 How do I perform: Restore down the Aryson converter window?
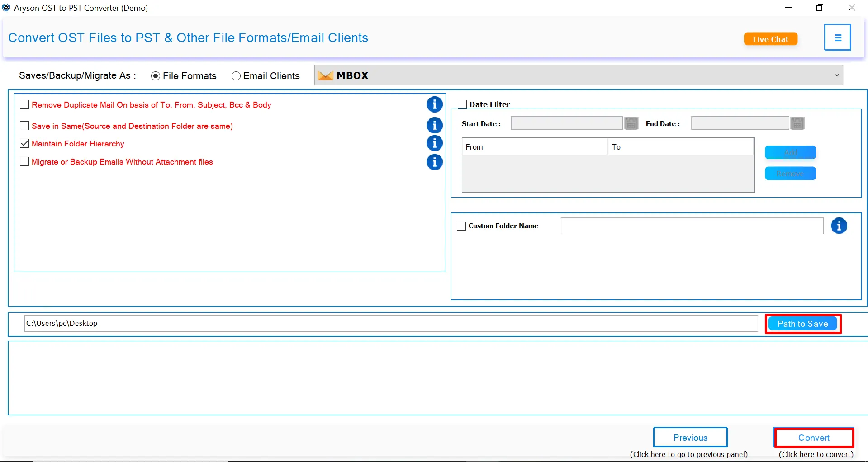click(x=820, y=8)
